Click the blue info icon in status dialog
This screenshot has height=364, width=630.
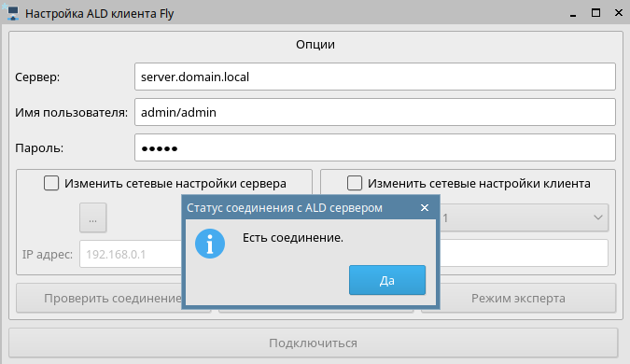pos(210,244)
